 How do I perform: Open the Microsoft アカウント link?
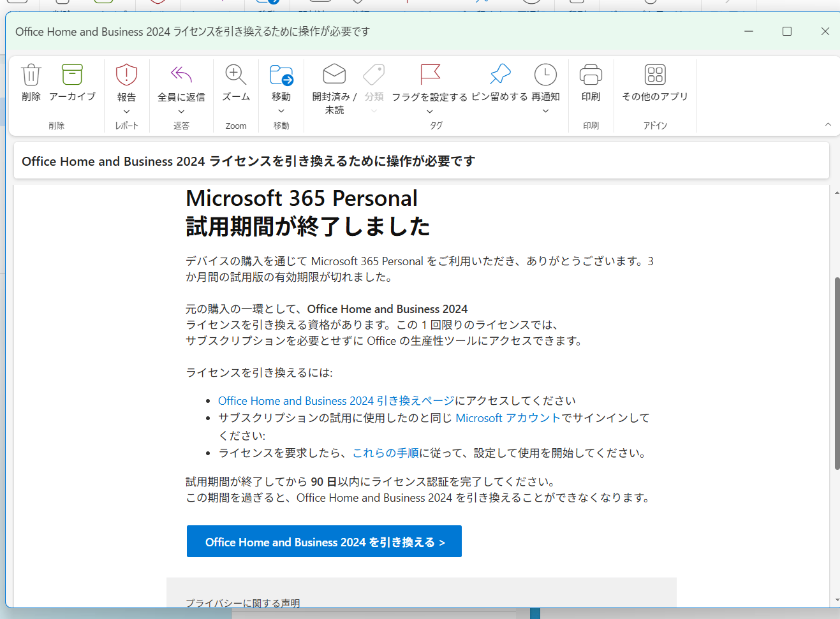coord(508,418)
